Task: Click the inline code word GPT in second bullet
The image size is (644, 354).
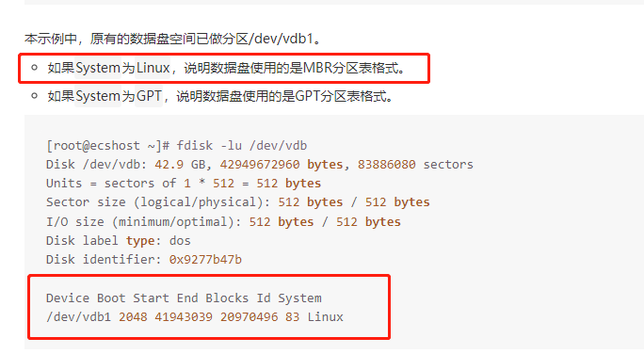Action: (x=149, y=96)
